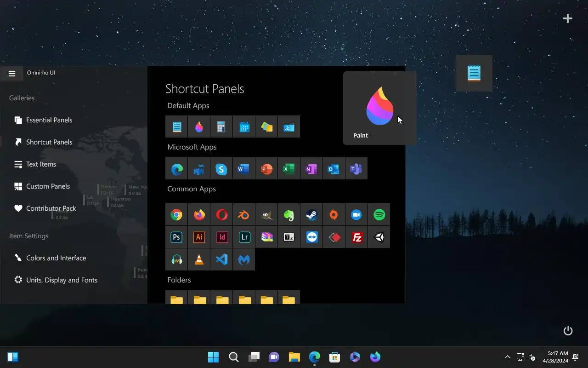Show hidden tray icons chevron
The height and width of the screenshot is (368, 588).
(507, 357)
